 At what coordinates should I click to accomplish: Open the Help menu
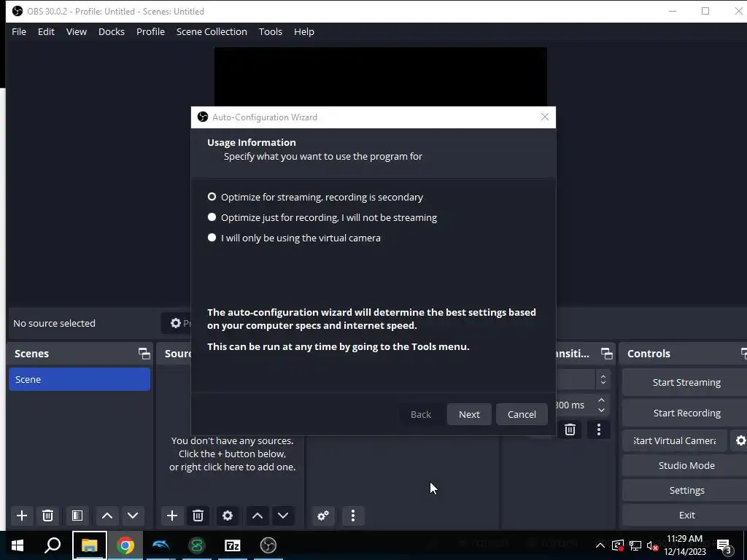coord(304,31)
